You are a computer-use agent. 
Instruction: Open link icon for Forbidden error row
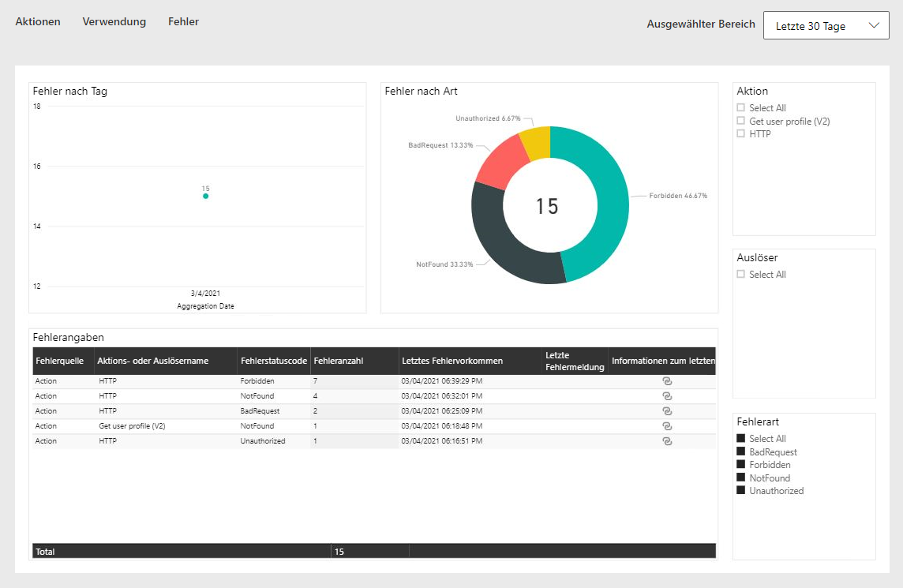[x=667, y=380]
